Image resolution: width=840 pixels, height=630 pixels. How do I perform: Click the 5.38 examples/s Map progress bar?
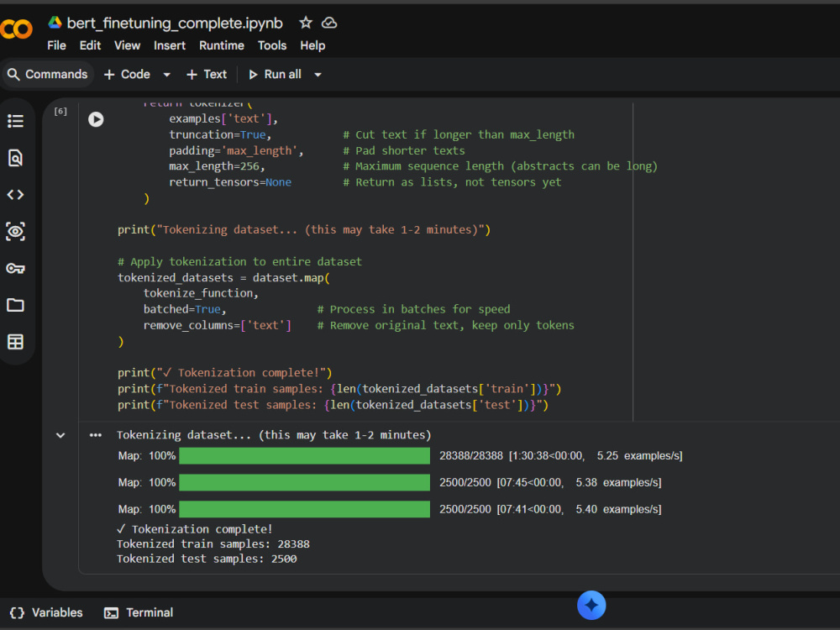click(x=304, y=483)
